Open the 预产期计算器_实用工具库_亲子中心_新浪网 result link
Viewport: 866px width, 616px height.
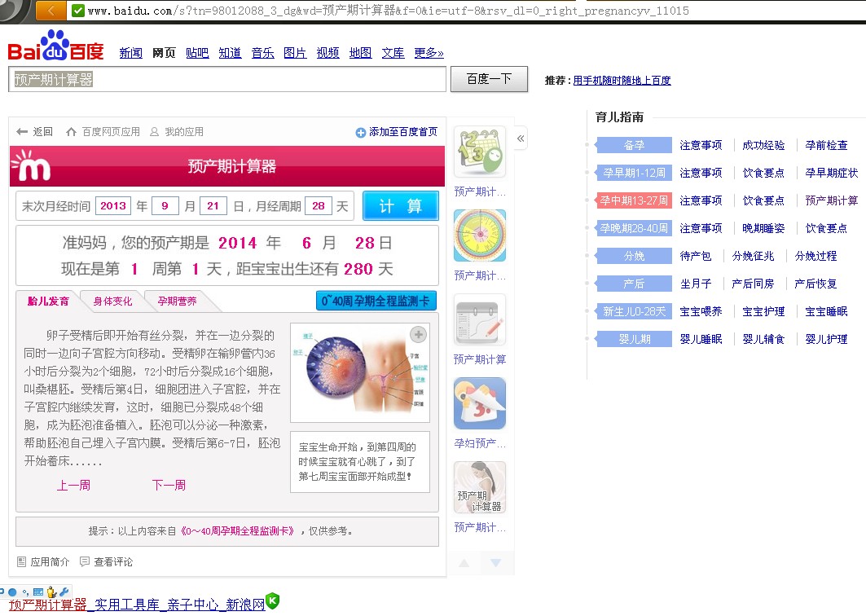coord(137,605)
